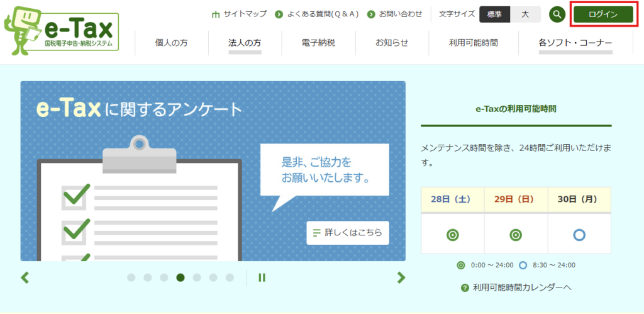Screen dimensions: 644x314
Task: Click the 30日(月) date cell
Action: pos(579,199)
